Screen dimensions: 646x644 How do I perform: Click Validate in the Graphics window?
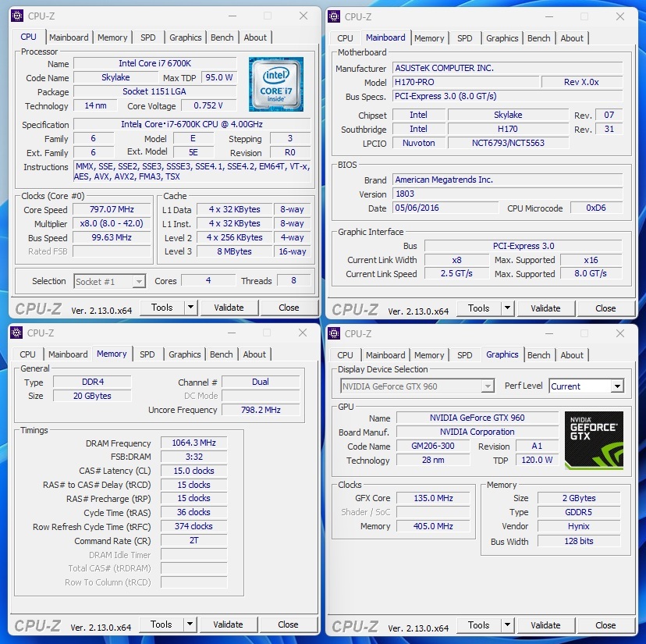(x=545, y=624)
